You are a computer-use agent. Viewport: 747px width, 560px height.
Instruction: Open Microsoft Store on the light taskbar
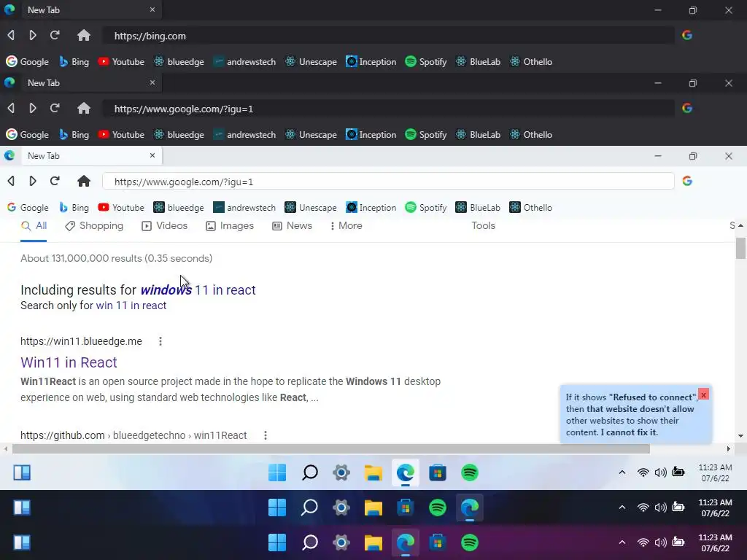[x=438, y=472]
